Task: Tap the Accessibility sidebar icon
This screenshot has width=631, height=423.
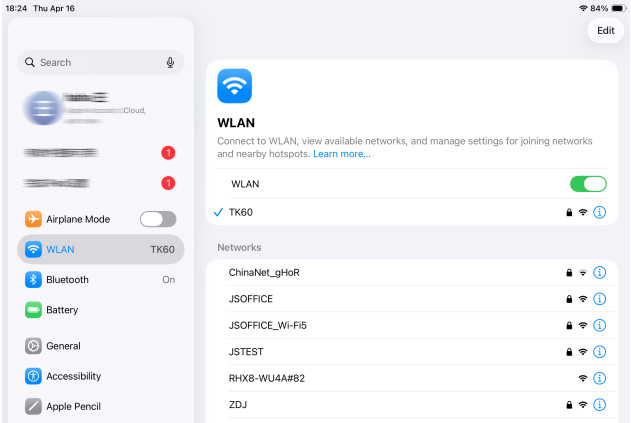Action: click(33, 376)
